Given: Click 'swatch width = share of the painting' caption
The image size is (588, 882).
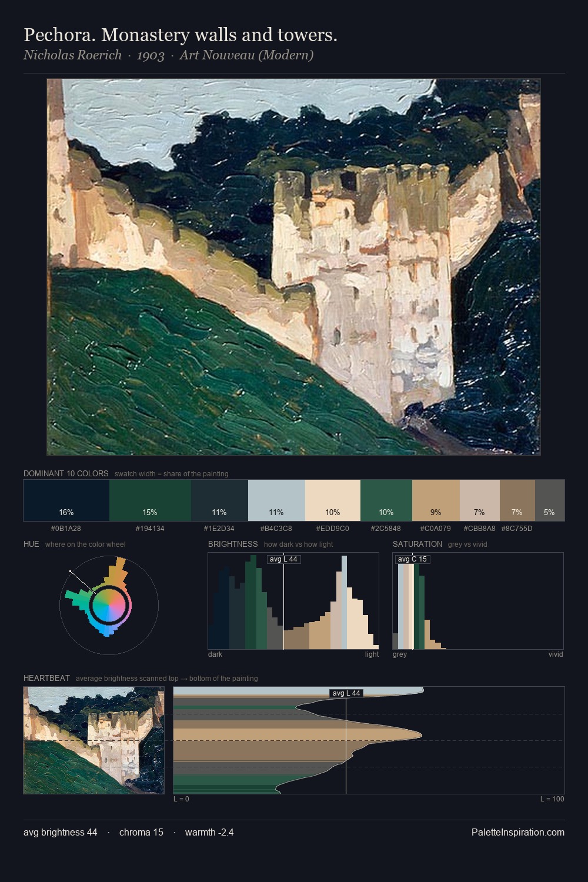Looking at the screenshot, I should pyautogui.click(x=172, y=474).
